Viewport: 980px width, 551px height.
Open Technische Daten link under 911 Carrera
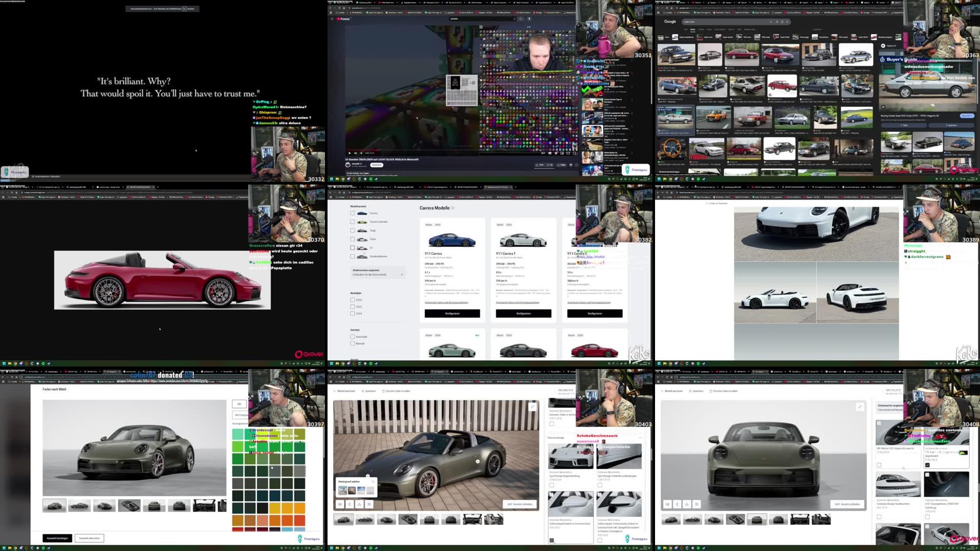coord(446,302)
